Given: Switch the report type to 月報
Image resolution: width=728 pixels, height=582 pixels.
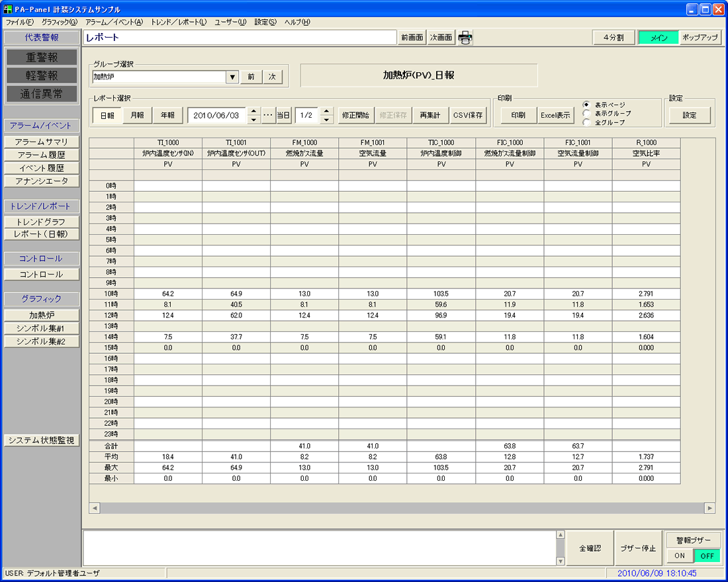Looking at the screenshot, I should [x=138, y=115].
